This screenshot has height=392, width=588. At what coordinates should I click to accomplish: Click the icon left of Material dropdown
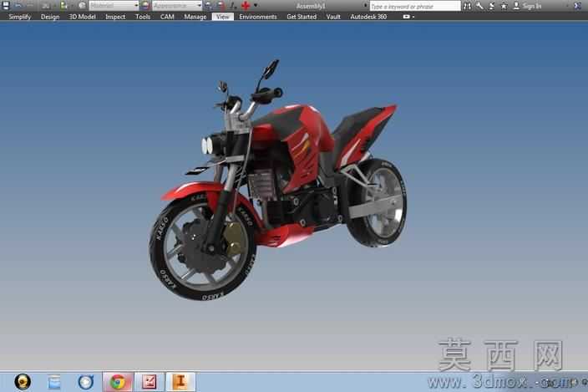click(x=82, y=6)
